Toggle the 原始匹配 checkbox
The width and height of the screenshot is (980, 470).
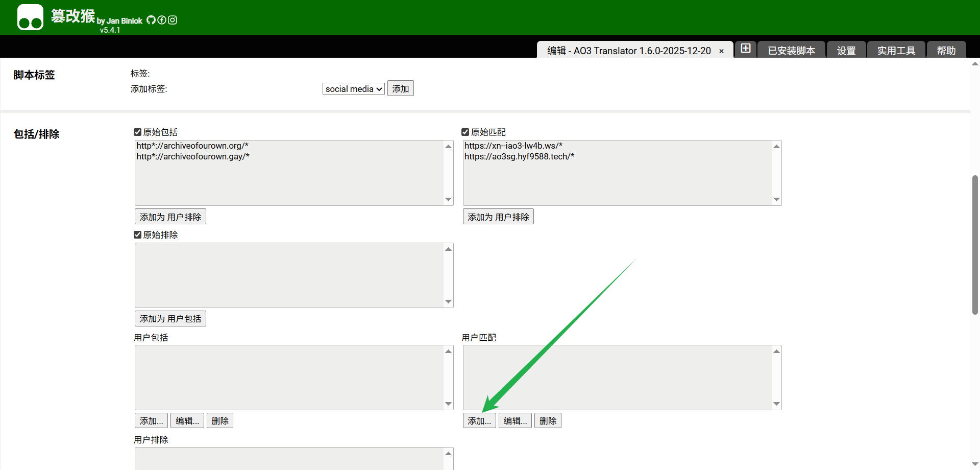[465, 132]
